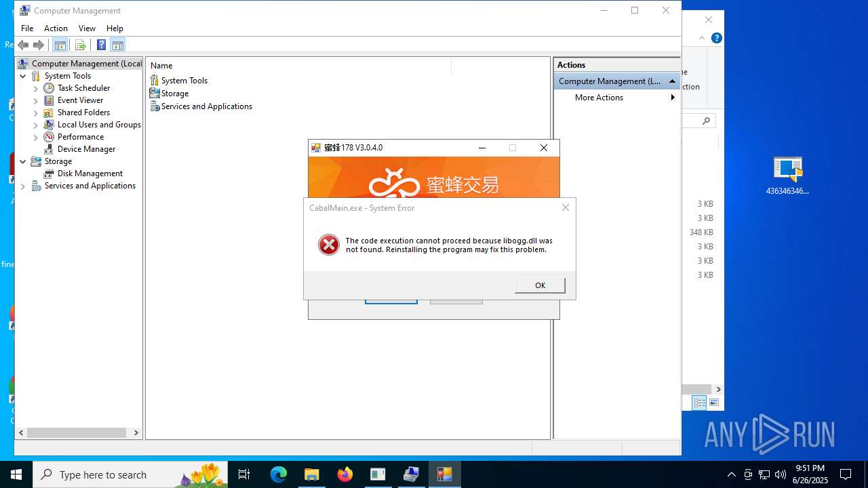
Task: Expand the Event Viewer node
Action: click(x=36, y=100)
